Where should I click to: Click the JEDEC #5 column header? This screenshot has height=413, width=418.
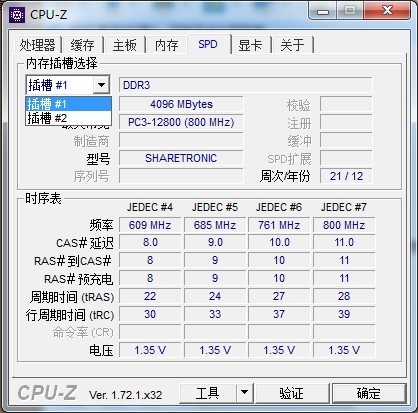[215, 207]
